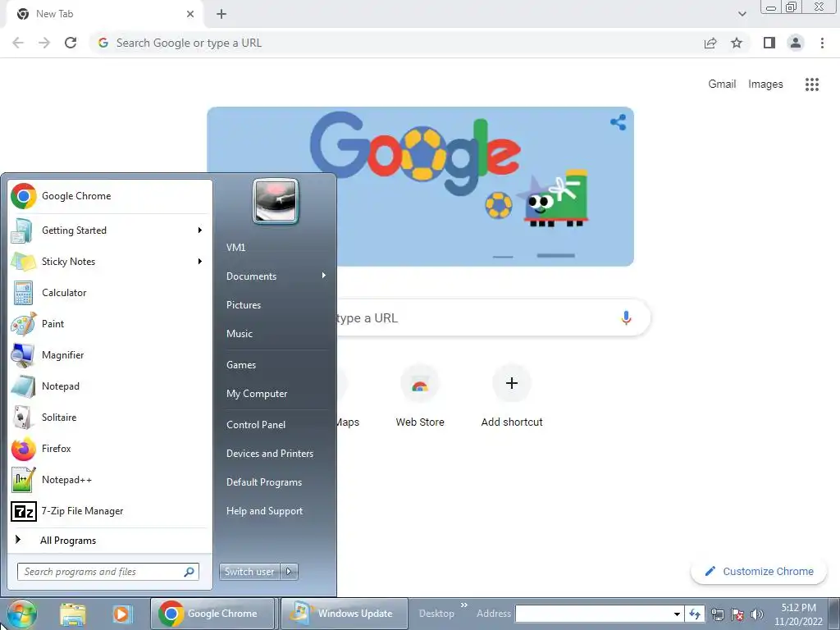The image size is (840, 630).
Task: Open Pictures from Start menu
Action: [244, 305]
